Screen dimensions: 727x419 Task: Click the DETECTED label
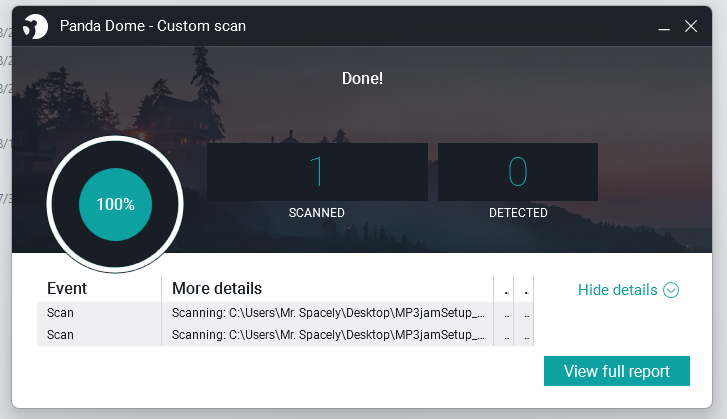tap(518, 213)
